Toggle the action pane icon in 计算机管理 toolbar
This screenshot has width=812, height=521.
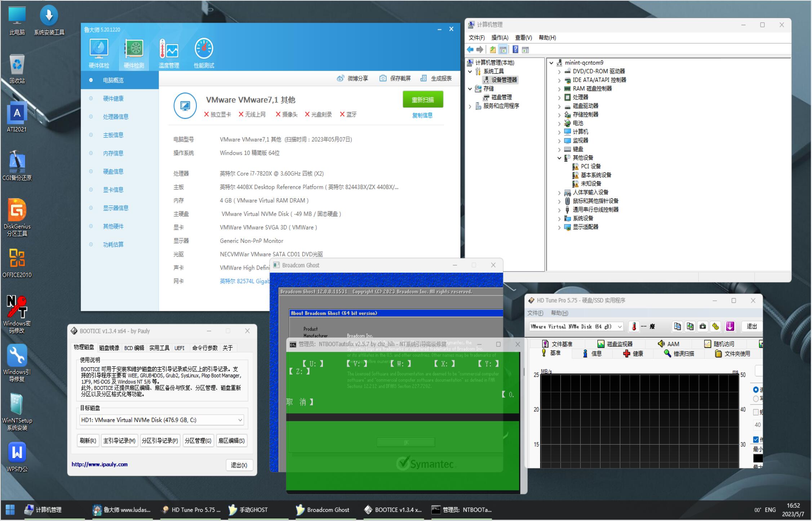click(525, 50)
